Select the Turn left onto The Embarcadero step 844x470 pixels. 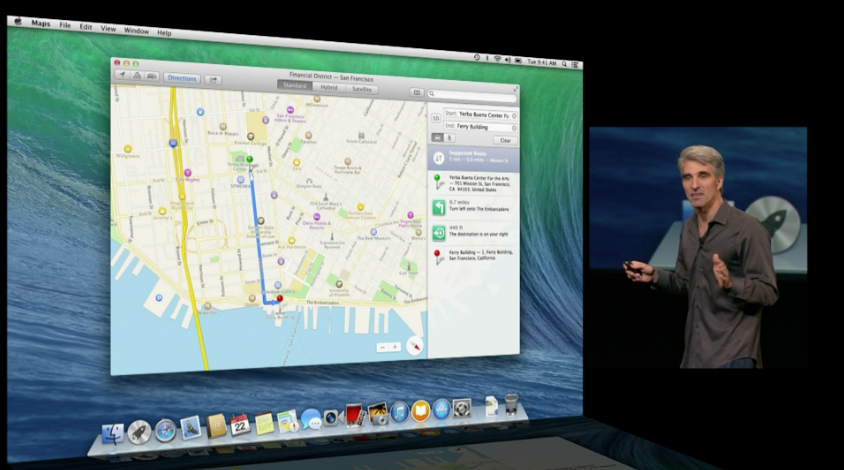474,207
